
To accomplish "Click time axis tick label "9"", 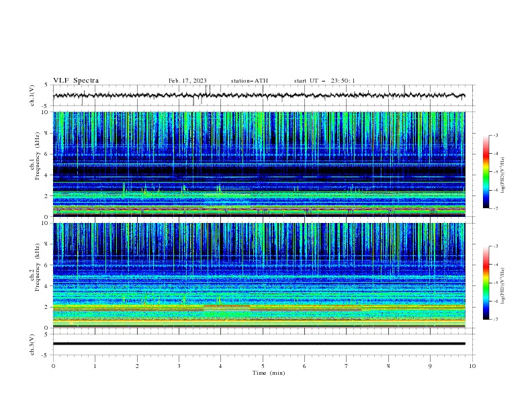I will 430,366.
